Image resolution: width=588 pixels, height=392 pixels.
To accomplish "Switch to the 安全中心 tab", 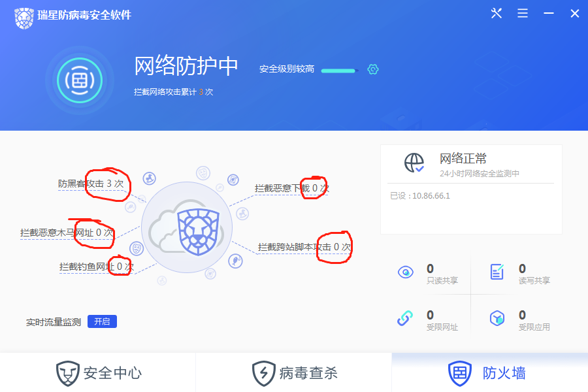I will pos(98,373).
